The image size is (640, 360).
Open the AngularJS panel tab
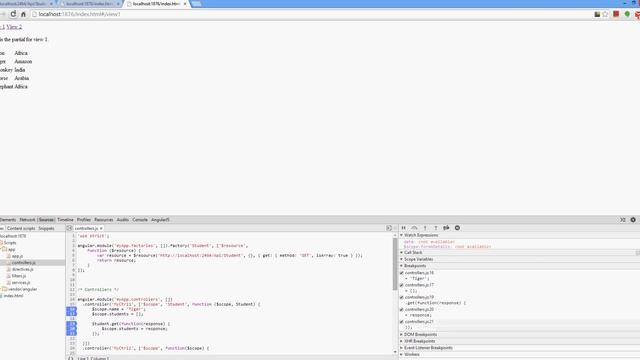click(x=160, y=220)
